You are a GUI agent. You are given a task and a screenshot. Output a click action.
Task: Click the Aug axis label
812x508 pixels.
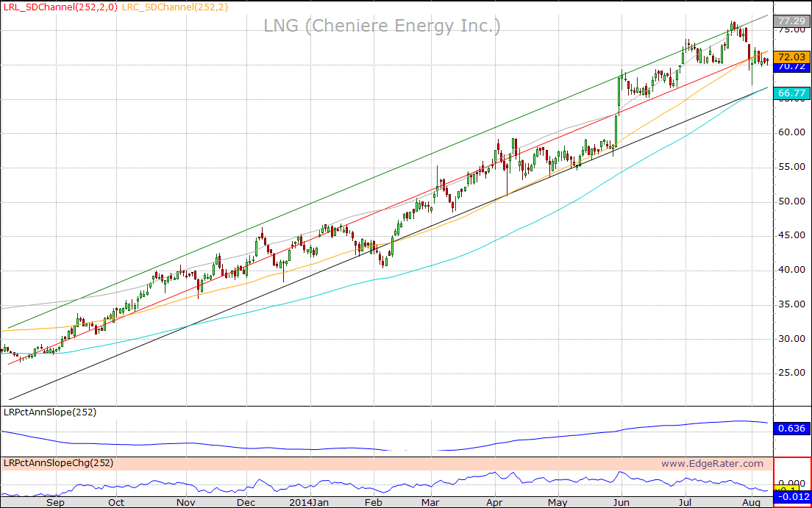752,503
